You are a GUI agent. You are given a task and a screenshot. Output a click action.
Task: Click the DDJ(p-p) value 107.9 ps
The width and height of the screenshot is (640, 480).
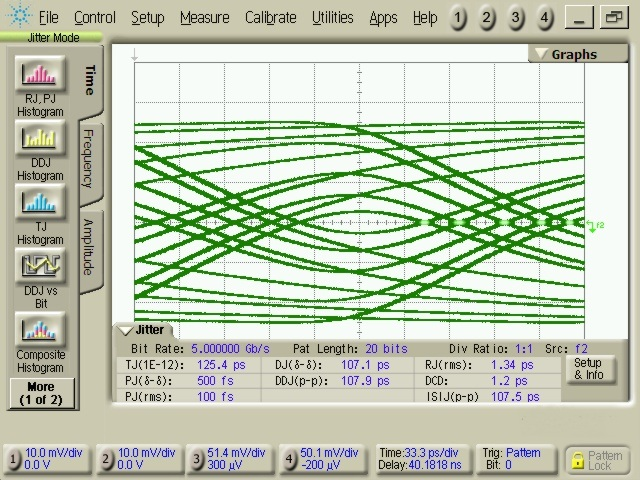click(x=365, y=381)
